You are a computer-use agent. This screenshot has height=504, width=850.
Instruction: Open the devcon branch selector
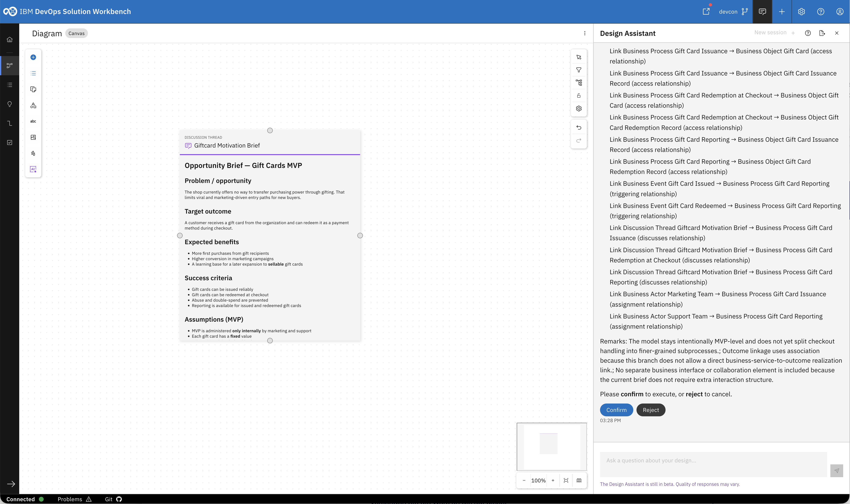733,12
